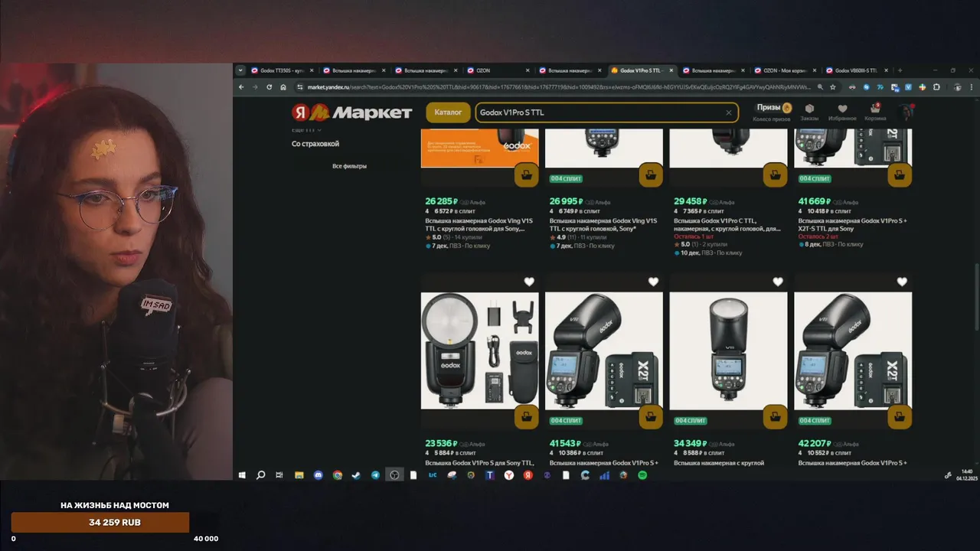Add 34 349 ₽ flash to cart
This screenshot has width=980, height=551.
point(776,416)
